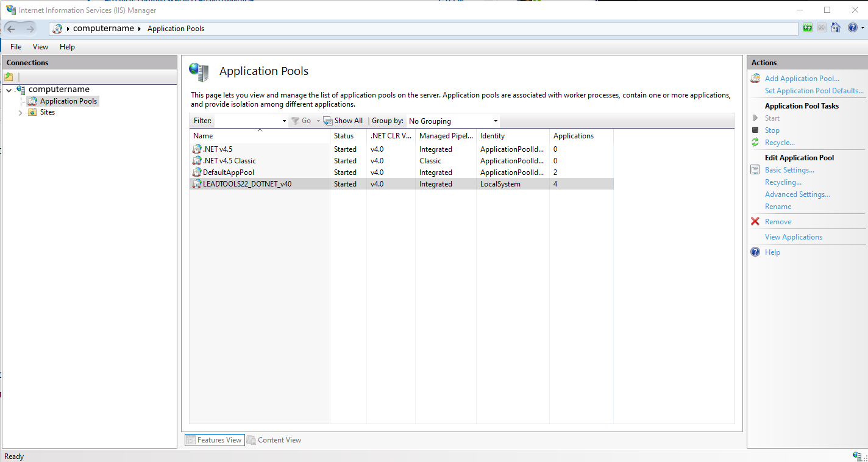Click the Content View icon

click(x=251, y=440)
